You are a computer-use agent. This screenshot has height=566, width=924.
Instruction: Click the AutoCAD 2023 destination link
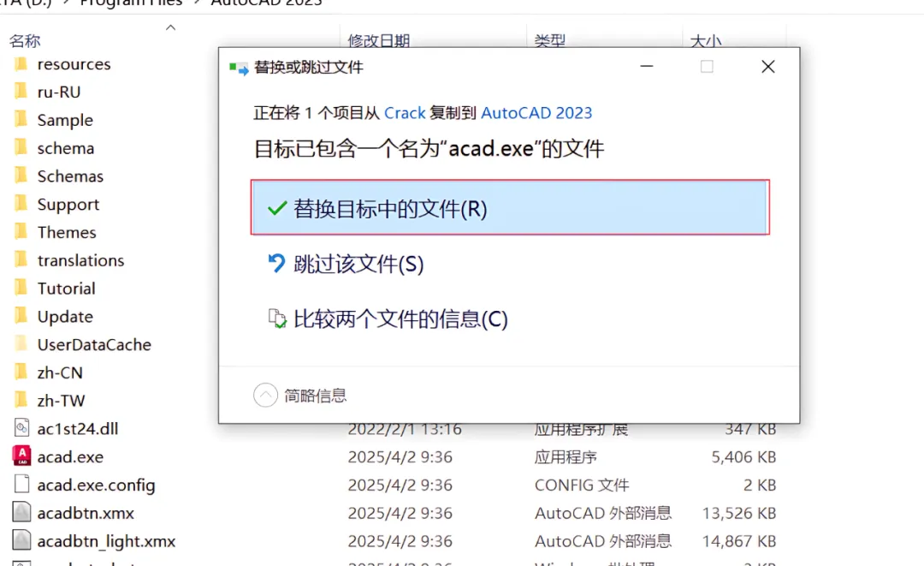click(x=536, y=113)
